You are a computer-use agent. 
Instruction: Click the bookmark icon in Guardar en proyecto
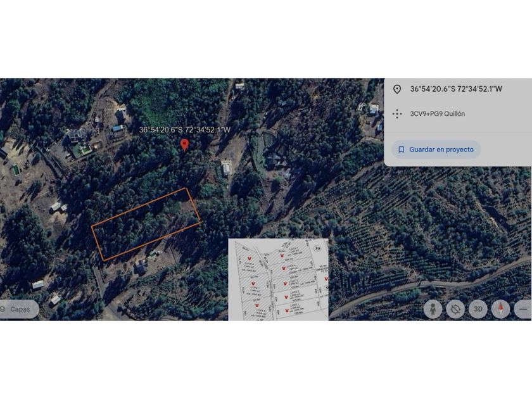point(402,149)
